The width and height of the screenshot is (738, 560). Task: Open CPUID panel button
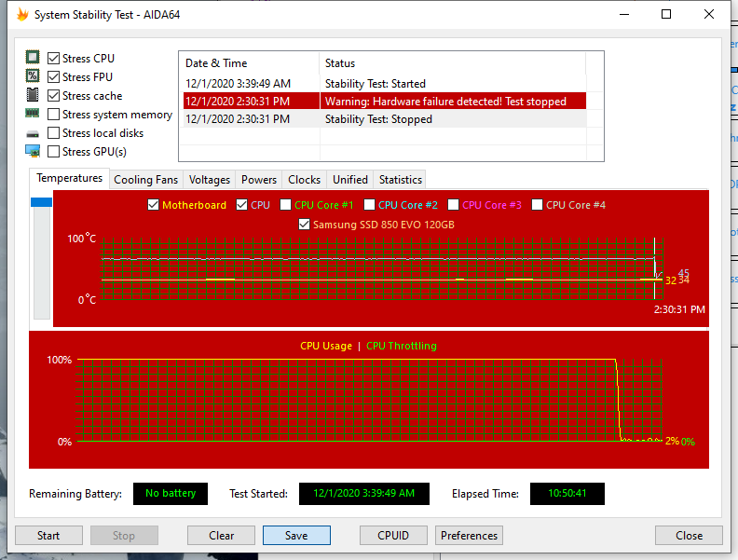click(393, 536)
